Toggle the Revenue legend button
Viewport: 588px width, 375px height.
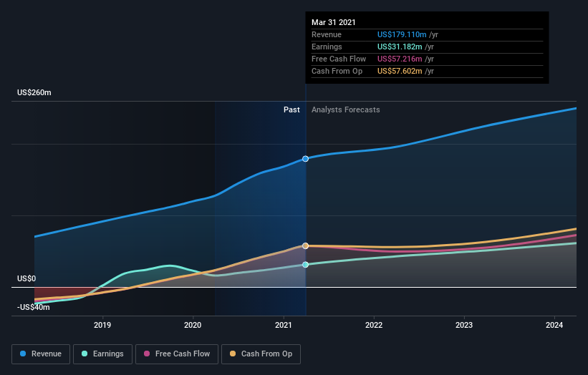(41, 354)
